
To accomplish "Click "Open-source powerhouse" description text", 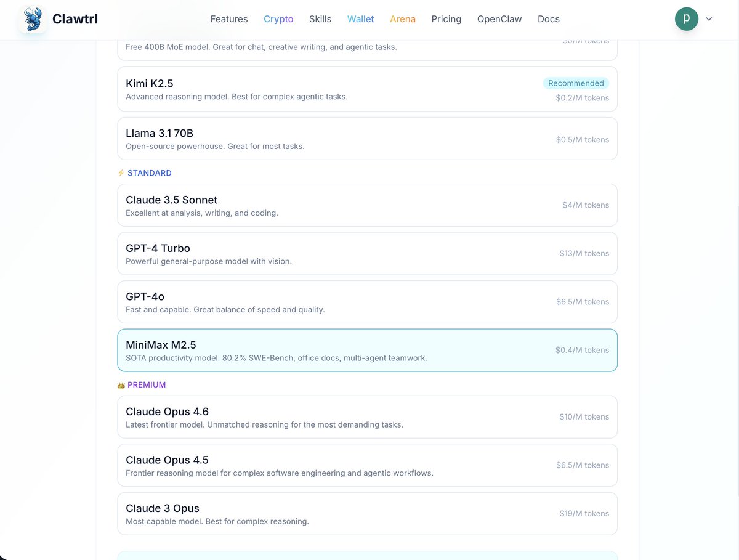I will click(215, 146).
